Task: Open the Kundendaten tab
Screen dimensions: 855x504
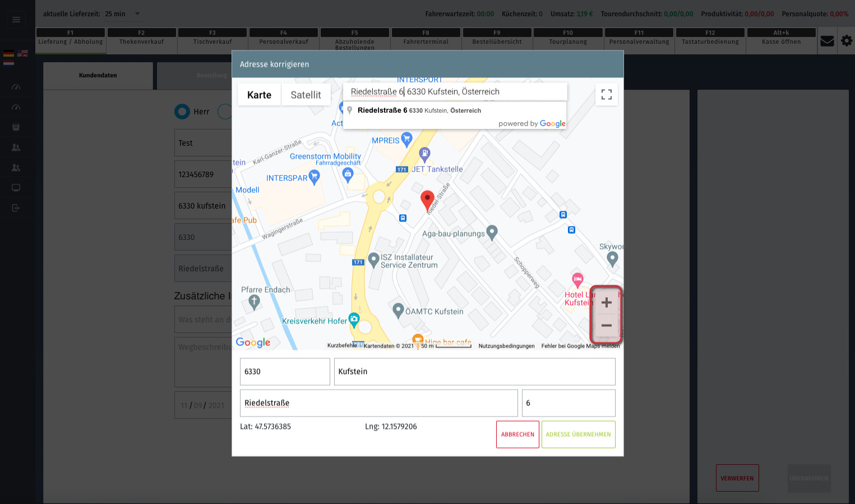Action: (98, 75)
